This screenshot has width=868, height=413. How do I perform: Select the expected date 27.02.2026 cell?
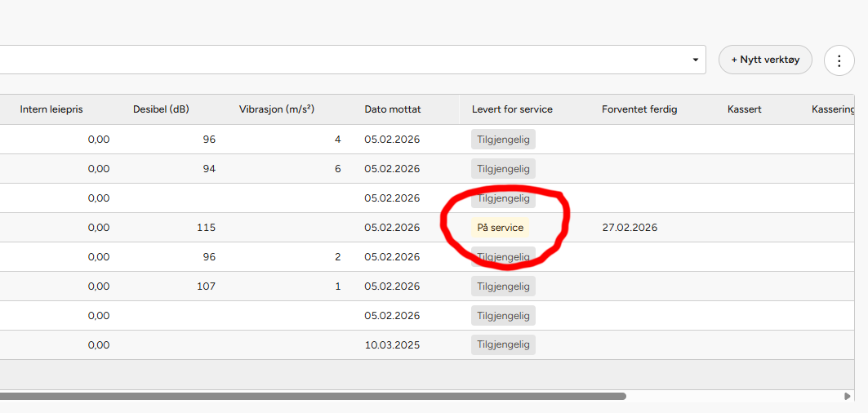point(630,228)
